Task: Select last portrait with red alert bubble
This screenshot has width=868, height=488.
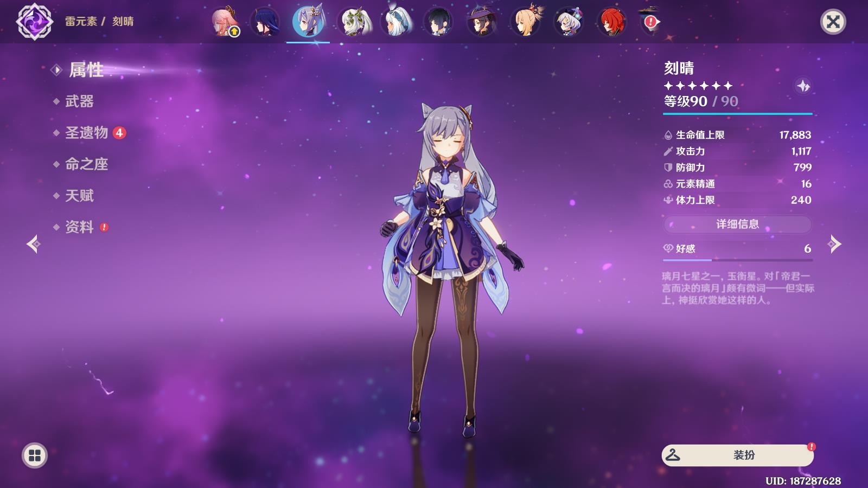Action: coord(650,21)
